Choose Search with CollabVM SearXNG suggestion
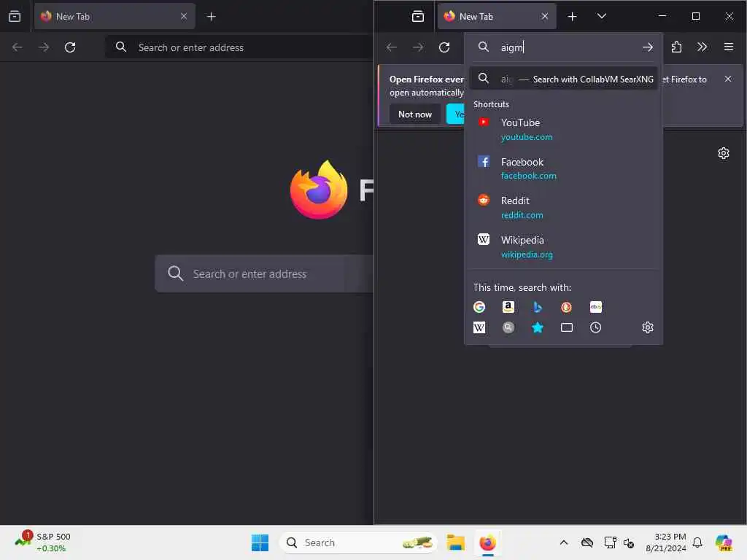The height and width of the screenshot is (560, 747). pyautogui.click(x=564, y=79)
